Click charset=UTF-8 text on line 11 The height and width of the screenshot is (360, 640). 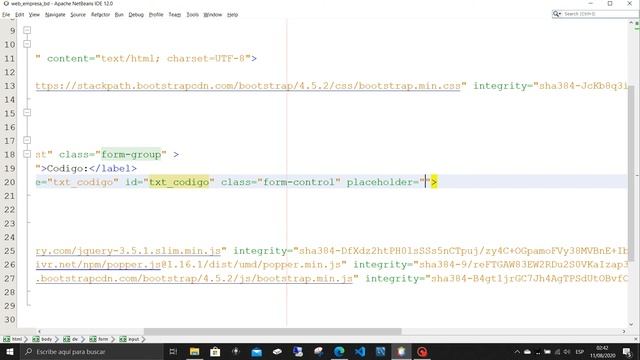(206, 58)
